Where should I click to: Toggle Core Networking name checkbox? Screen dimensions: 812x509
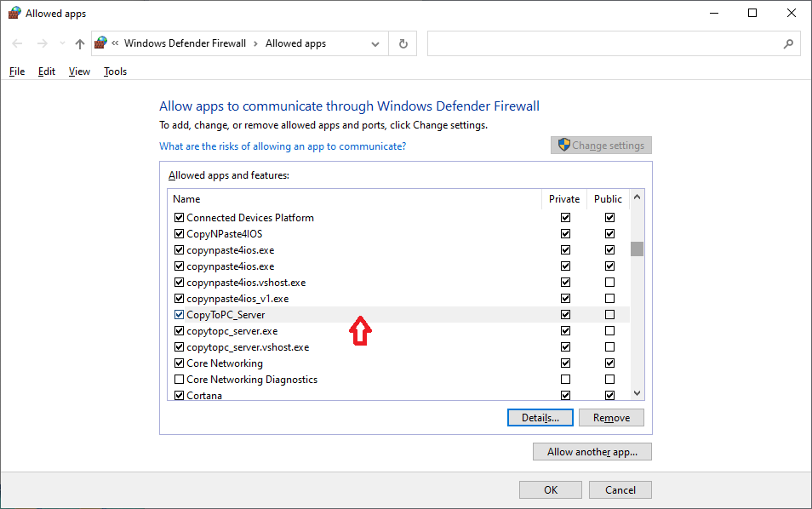[180, 363]
